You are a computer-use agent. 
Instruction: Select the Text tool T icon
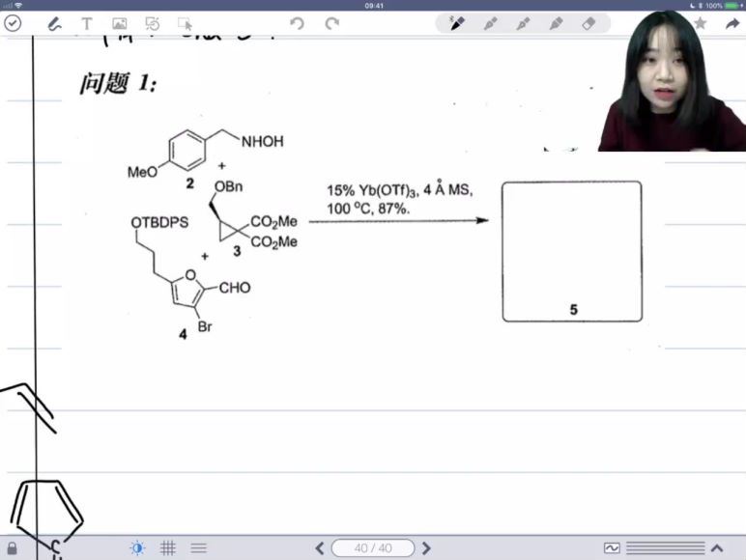tap(87, 24)
